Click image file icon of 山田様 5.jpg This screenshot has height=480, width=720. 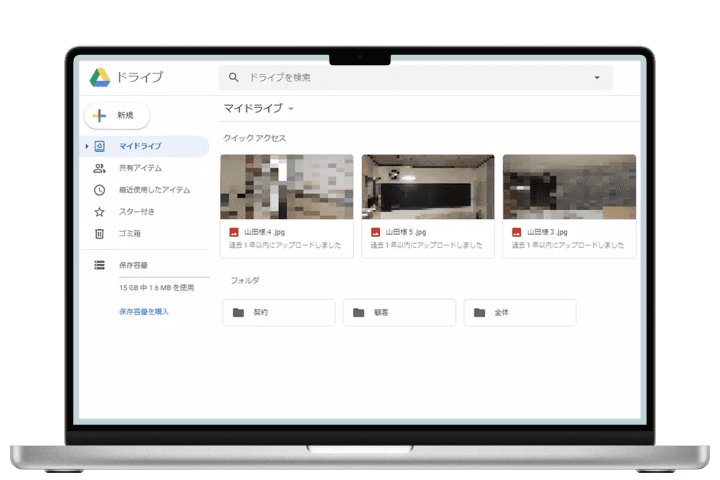point(376,232)
